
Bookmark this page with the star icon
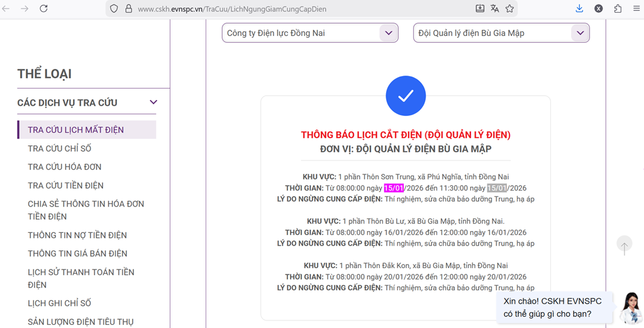point(510,9)
